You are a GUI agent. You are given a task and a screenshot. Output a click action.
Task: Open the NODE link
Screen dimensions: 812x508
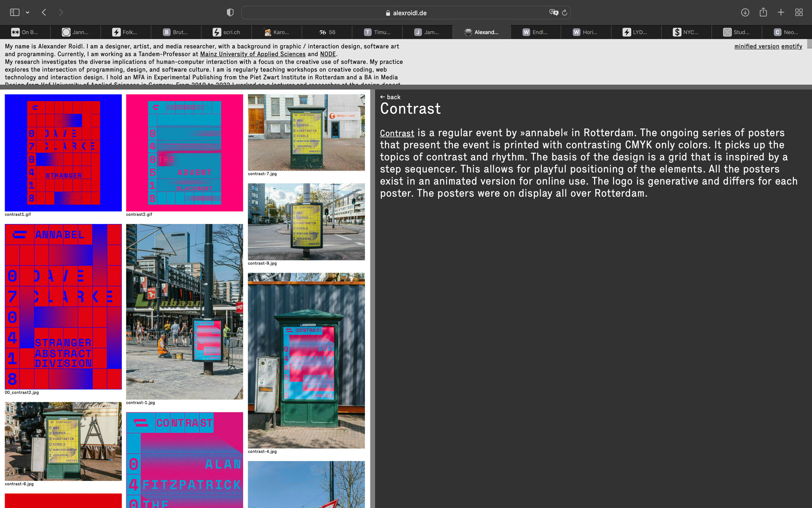tap(328, 54)
